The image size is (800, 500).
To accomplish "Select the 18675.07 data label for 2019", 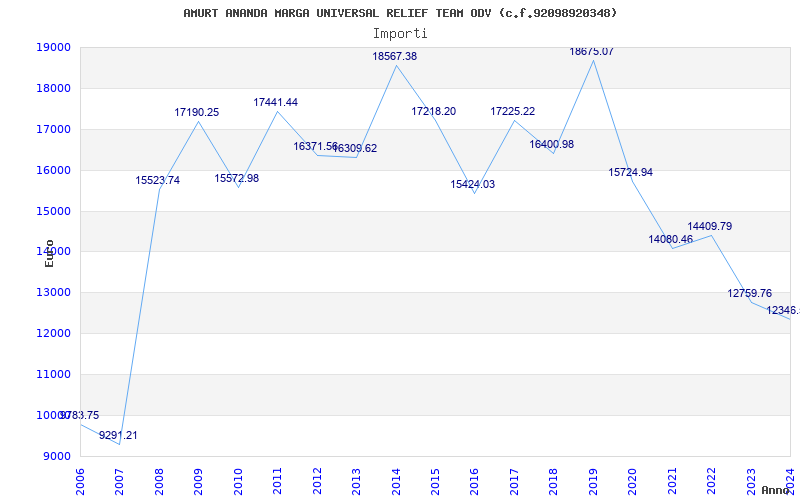I will (x=592, y=51).
